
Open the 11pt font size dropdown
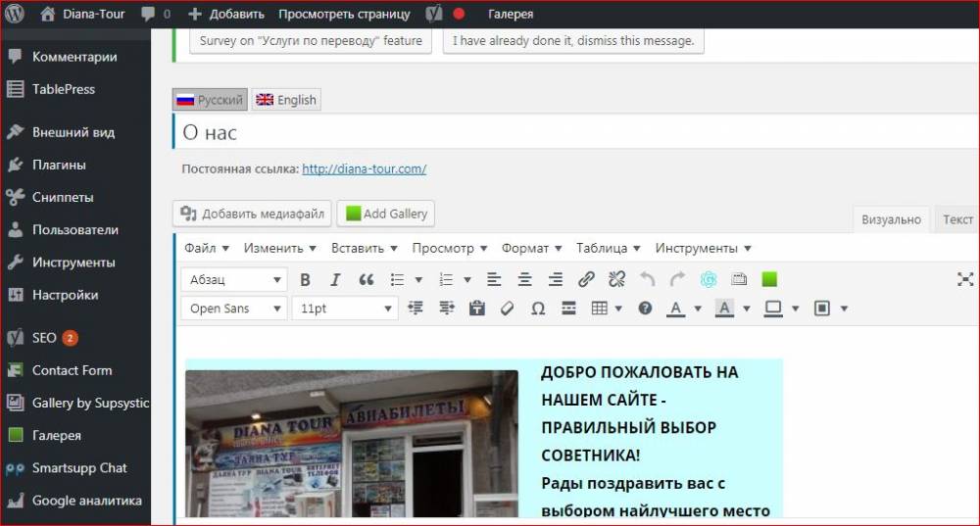[x=345, y=308]
